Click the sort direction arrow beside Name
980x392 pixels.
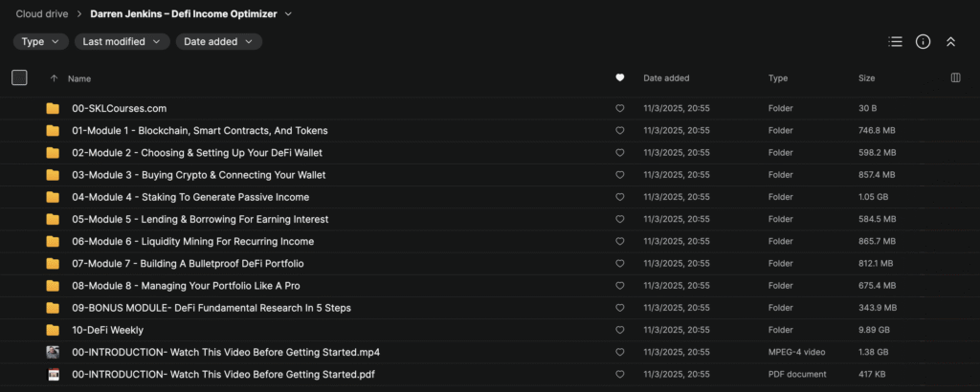(54, 78)
